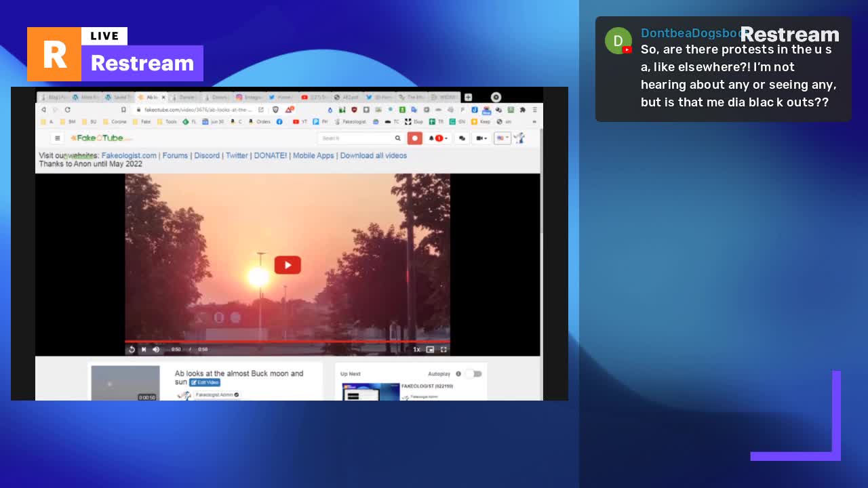
Task: Enable picture-in-picture in player
Action: coord(430,350)
